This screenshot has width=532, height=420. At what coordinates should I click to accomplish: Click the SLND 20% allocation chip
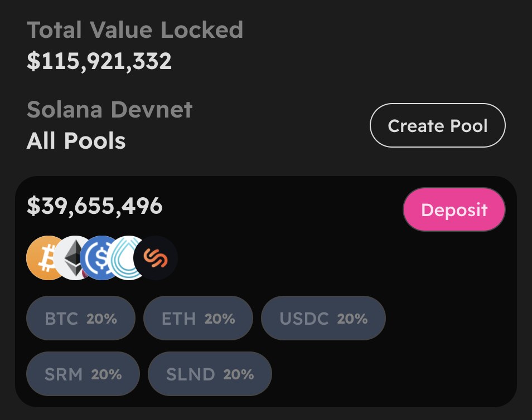210,373
